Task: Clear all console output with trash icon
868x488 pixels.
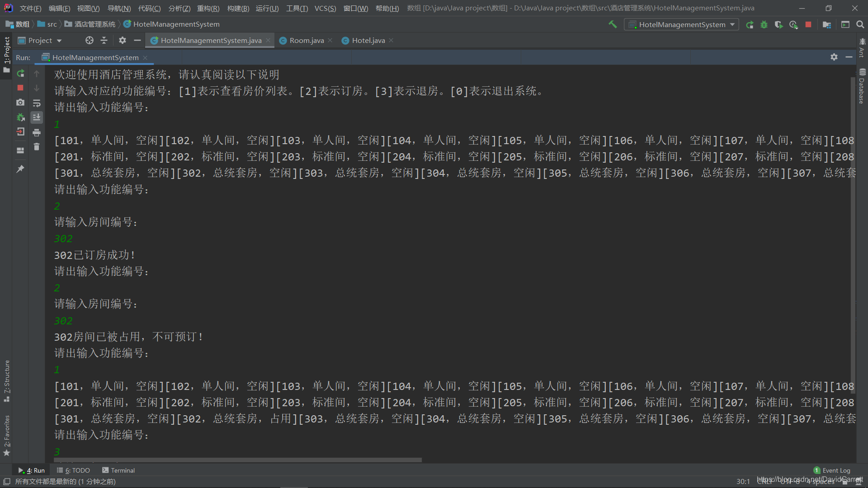Action: 37,147
